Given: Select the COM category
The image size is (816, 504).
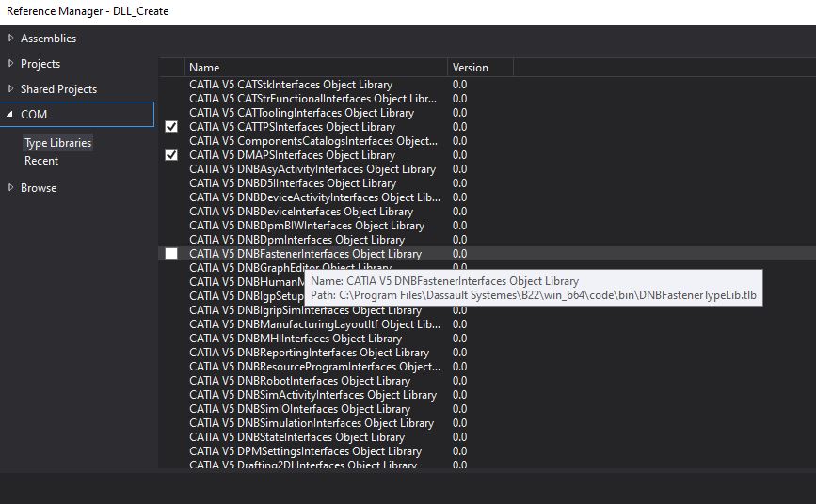Looking at the screenshot, I should tap(77, 115).
